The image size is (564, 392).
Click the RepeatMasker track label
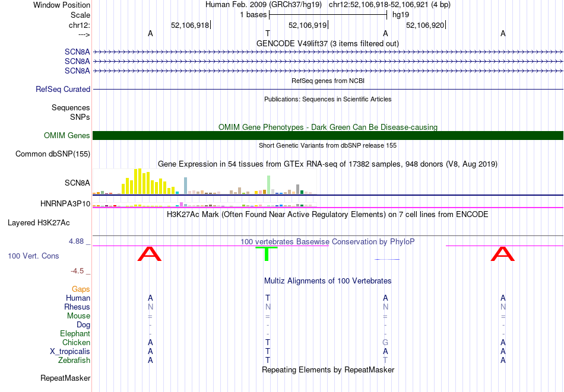(x=65, y=378)
